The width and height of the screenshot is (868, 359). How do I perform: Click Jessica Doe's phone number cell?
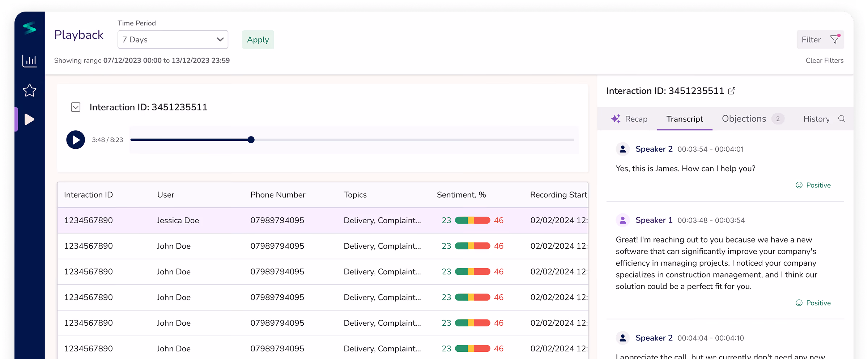[277, 220]
